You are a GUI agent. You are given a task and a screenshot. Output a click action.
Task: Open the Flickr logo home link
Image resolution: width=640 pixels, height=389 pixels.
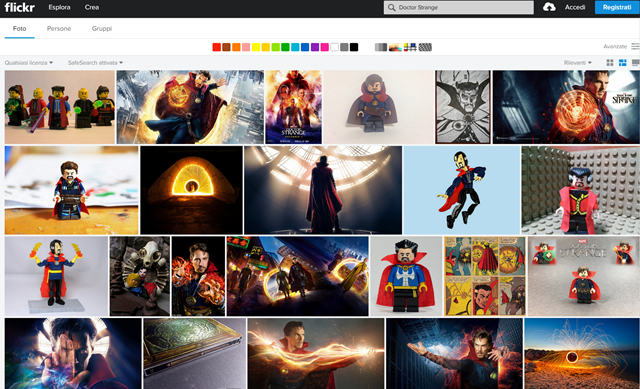tap(20, 7)
